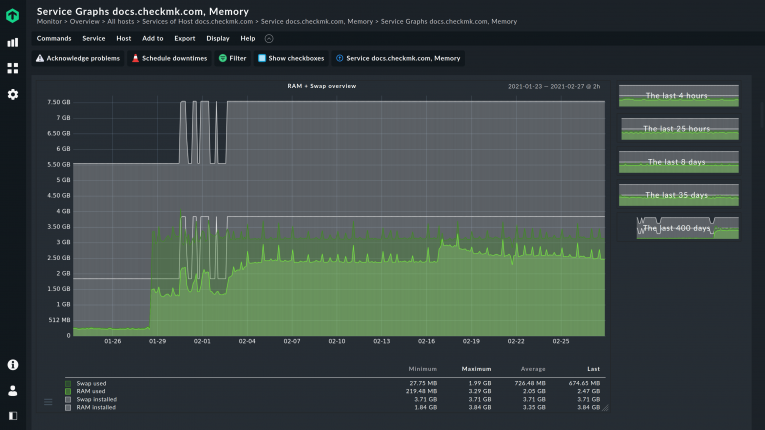Viewport: 765px width, 430px height.
Task: Open the Monitor bar-chart sidebar icon
Action: click(x=13, y=43)
